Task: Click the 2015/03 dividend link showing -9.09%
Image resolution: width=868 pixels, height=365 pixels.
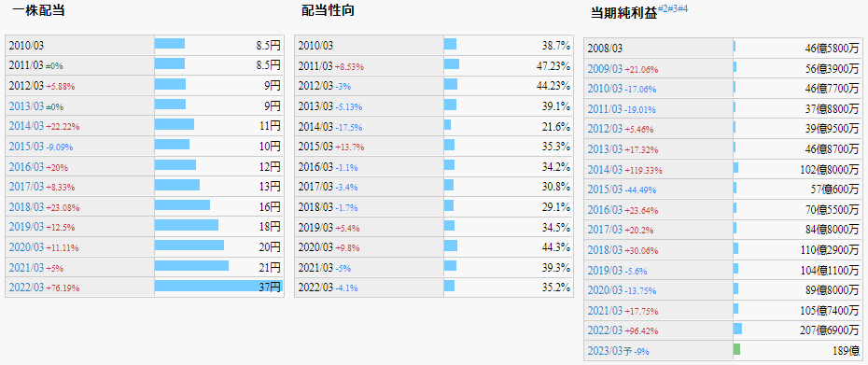Action: 26,147
